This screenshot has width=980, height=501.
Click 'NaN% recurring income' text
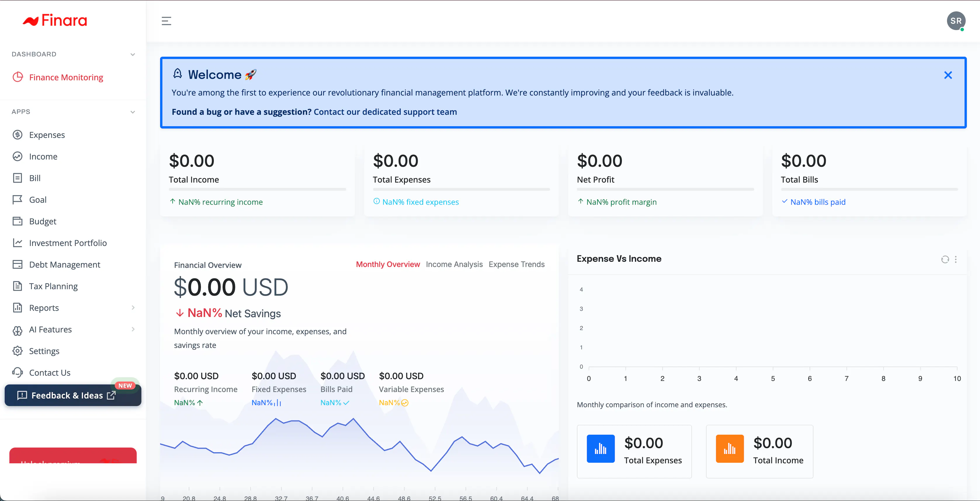(220, 202)
